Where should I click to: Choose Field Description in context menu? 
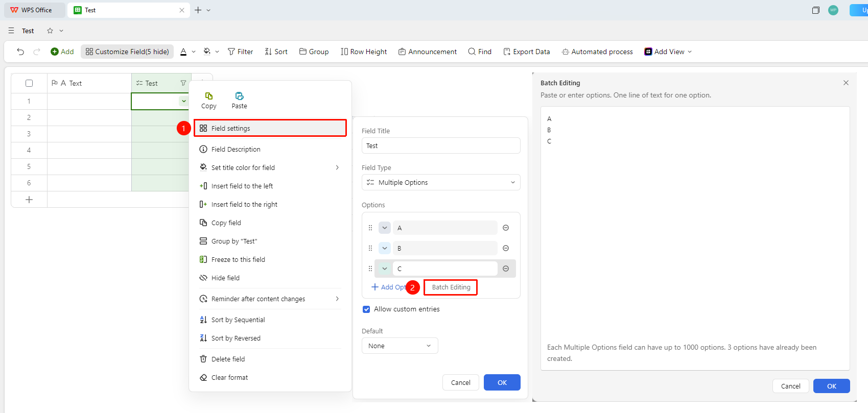(x=270, y=149)
